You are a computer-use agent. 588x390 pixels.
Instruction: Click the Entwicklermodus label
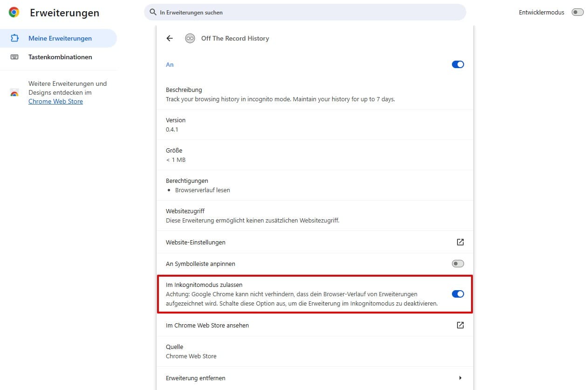pos(541,13)
